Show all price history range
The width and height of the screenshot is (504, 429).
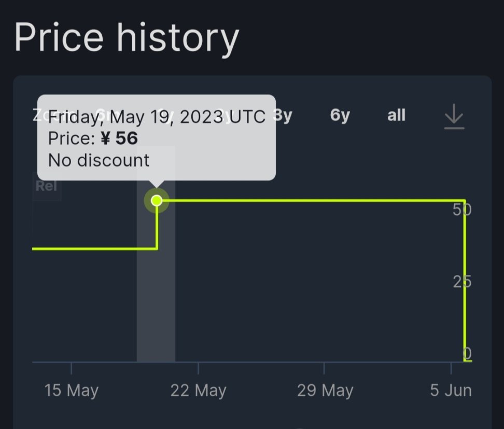(x=396, y=115)
